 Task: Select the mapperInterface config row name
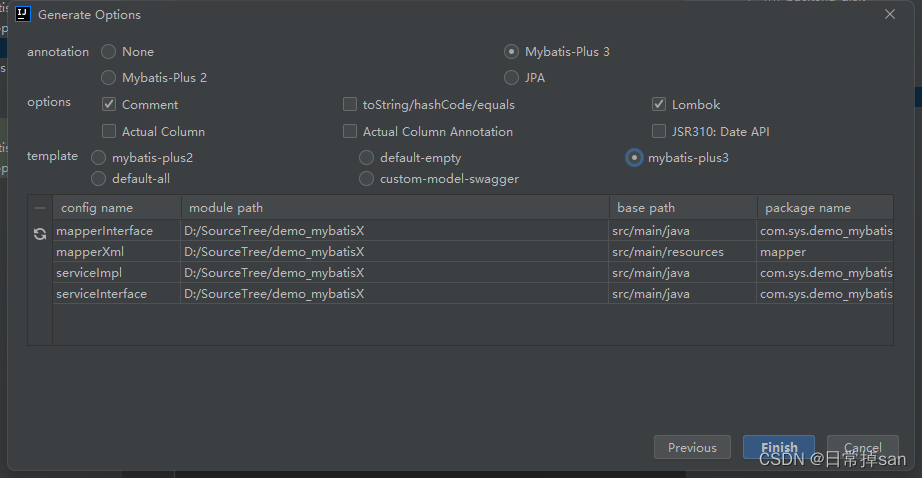[117, 230]
